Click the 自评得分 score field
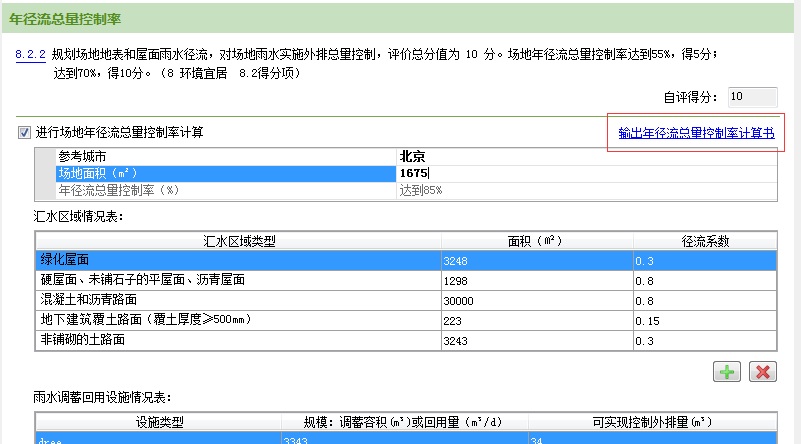This screenshot has width=801, height=444. pos(752,97)
